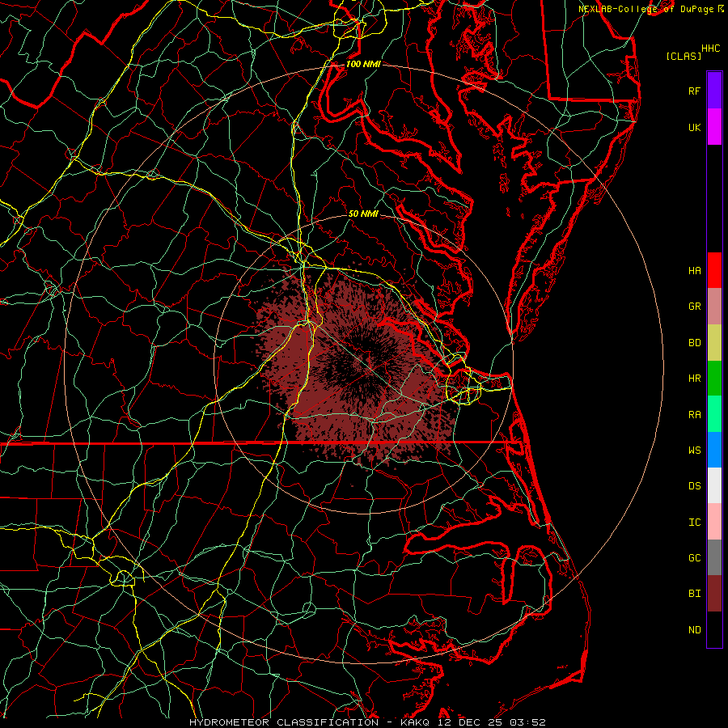
Task: Click the GC legend label
Action: tap(694, 557)
